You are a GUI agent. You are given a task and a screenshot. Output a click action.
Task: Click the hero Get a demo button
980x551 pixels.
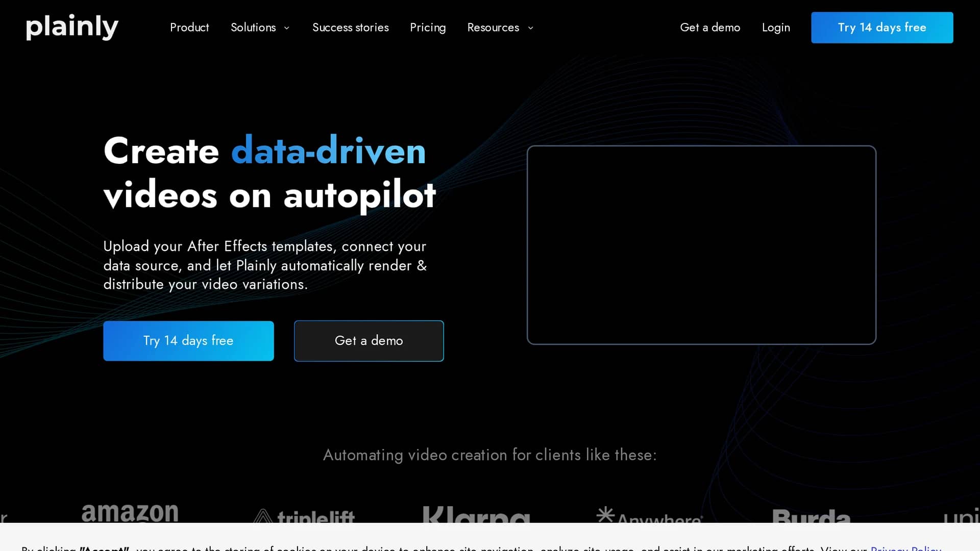coord(369,341)
